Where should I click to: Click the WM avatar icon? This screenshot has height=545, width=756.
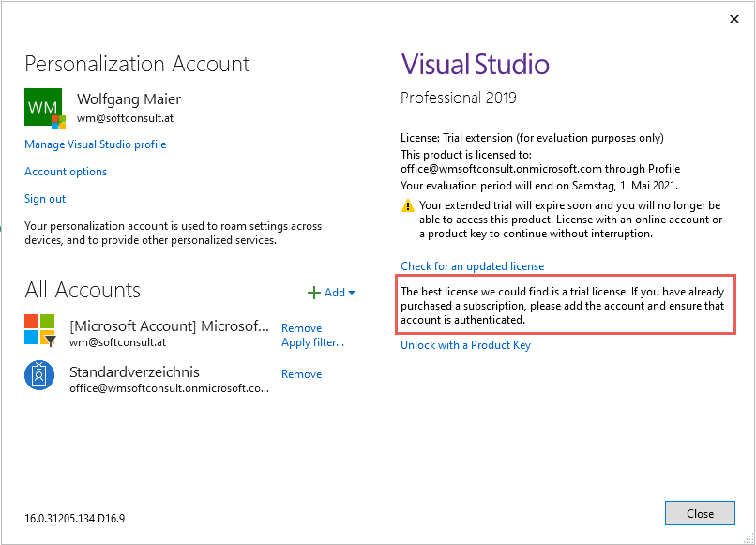coord(42,107)
